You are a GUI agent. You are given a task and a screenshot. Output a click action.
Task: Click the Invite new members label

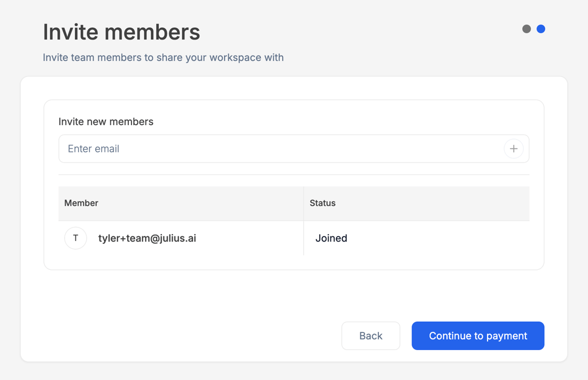click(106, 121)
